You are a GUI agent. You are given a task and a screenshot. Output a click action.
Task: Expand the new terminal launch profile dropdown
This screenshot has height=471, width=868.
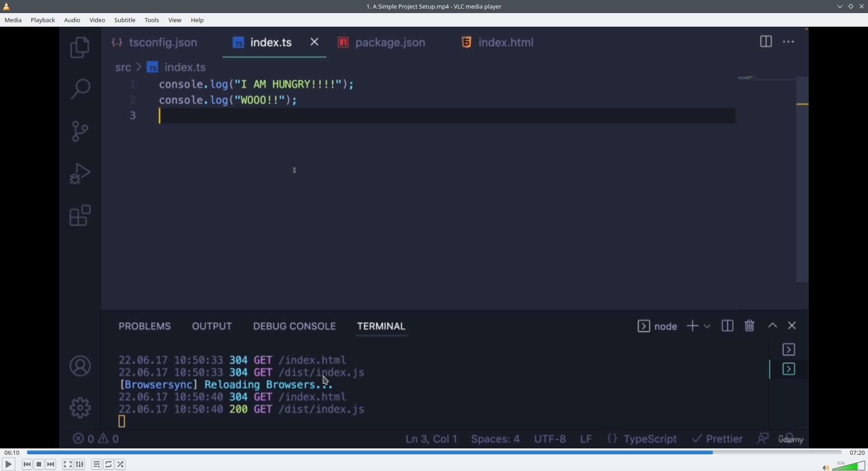point(708,326)
